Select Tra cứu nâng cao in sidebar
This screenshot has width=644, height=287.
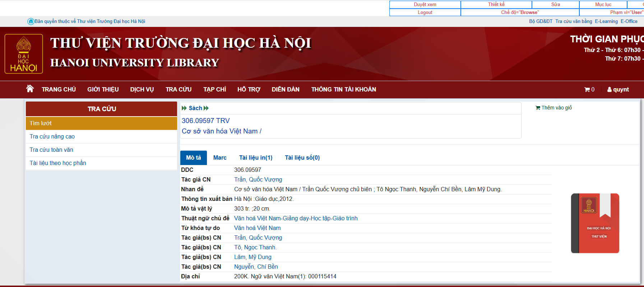(52, 137)
